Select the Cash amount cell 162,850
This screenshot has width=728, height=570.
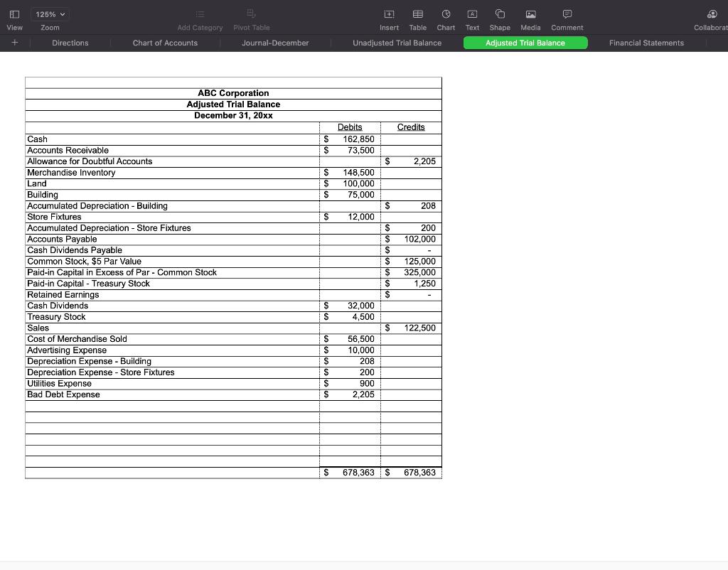tap(350, 139)
